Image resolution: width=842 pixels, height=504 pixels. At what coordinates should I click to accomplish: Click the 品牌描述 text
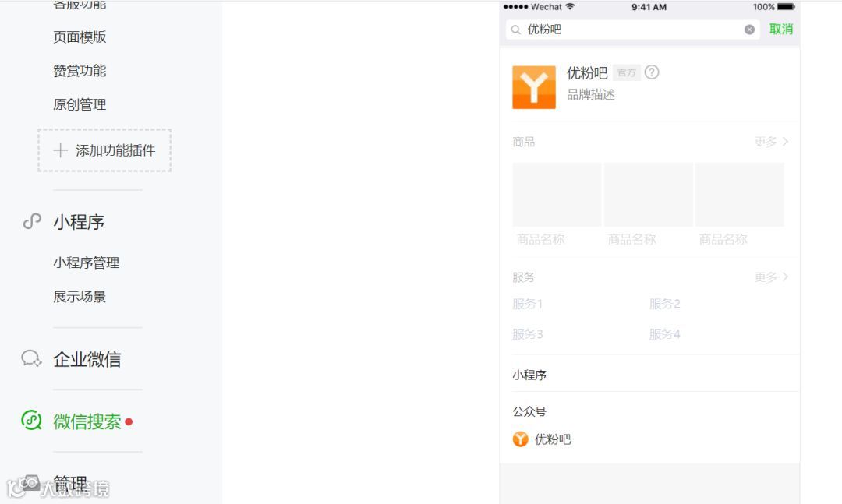[x=591, y=94]
